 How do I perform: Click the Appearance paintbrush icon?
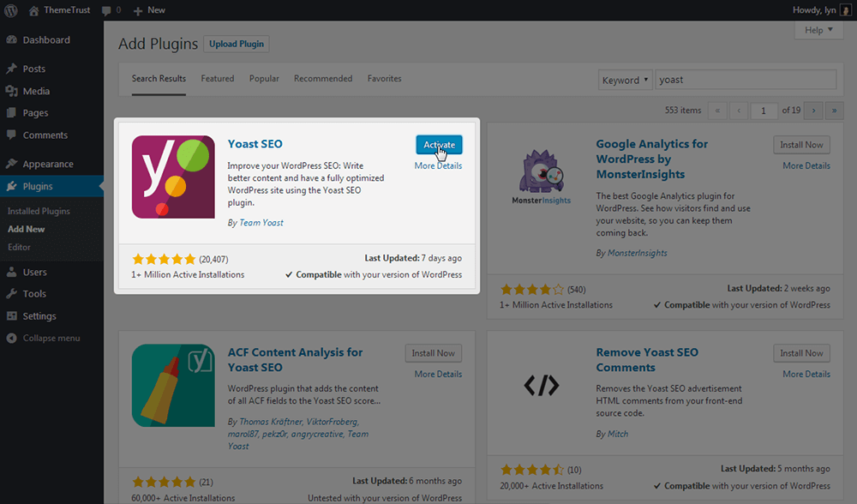click(x=11, y=165)
